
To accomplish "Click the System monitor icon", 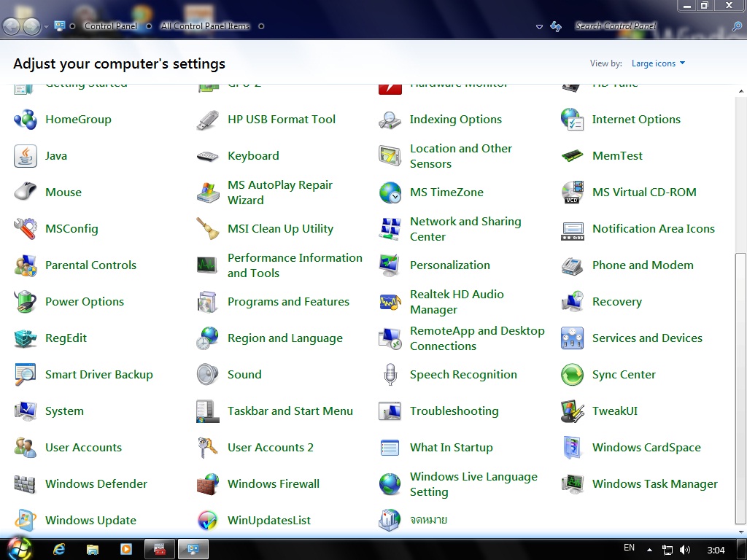I will click(26, 411).
